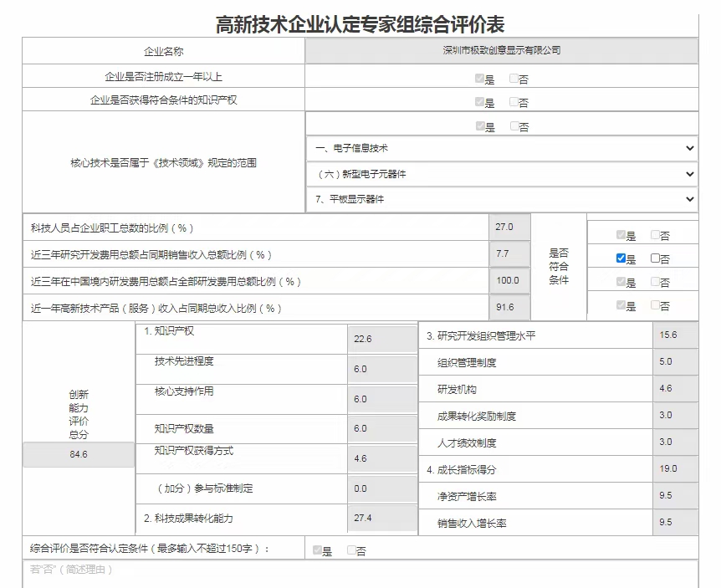Click the 科技成果转化能力 score field 27.4

click(381, 519)
